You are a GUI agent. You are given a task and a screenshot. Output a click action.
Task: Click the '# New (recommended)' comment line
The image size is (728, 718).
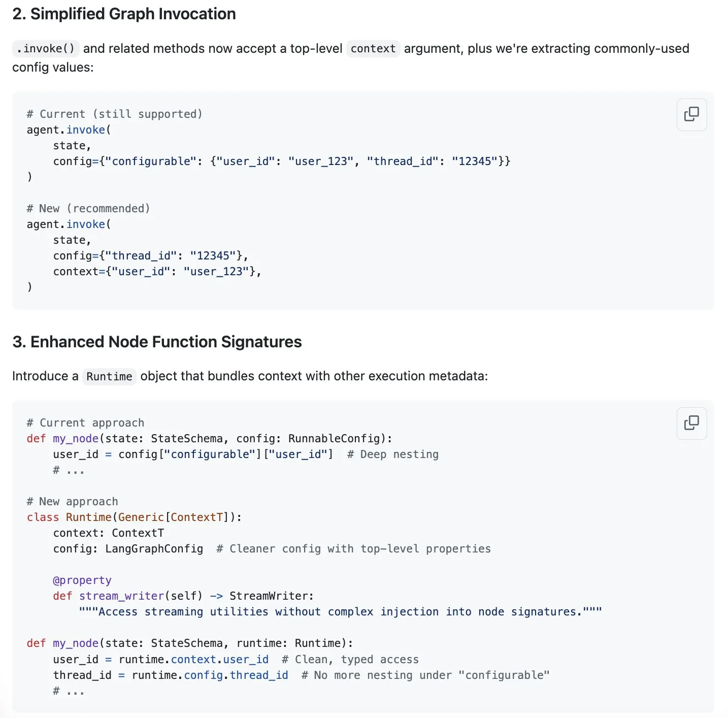(88, 208)
